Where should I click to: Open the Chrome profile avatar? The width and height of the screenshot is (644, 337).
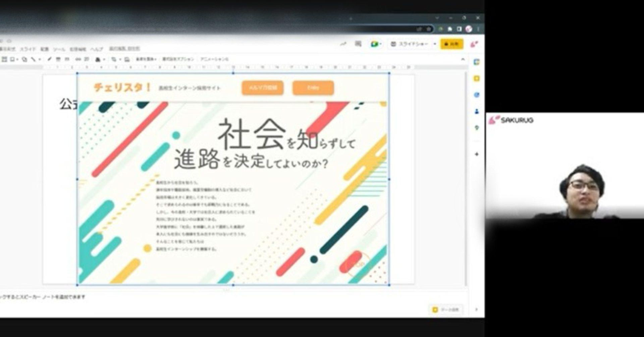(x=469, y=29)
